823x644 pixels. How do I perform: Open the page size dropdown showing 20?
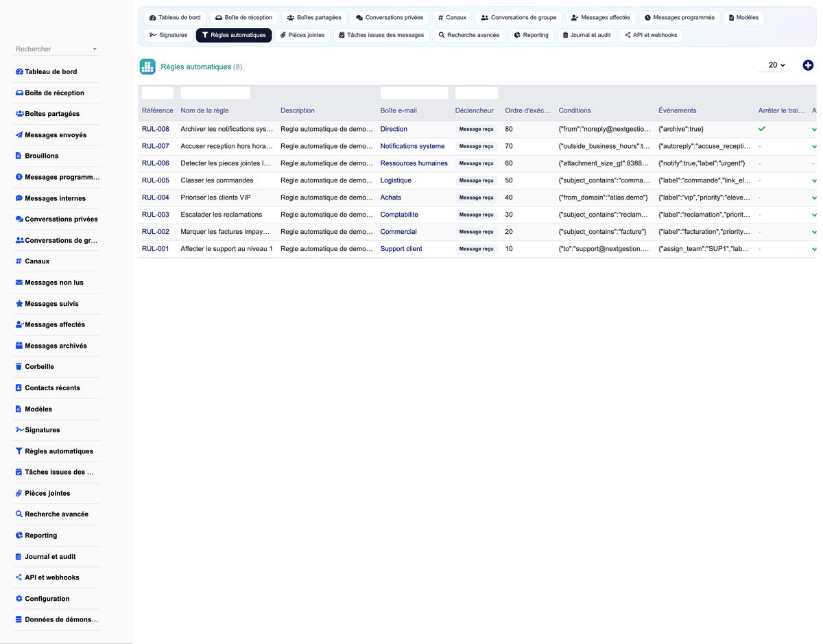click(773, 65)
